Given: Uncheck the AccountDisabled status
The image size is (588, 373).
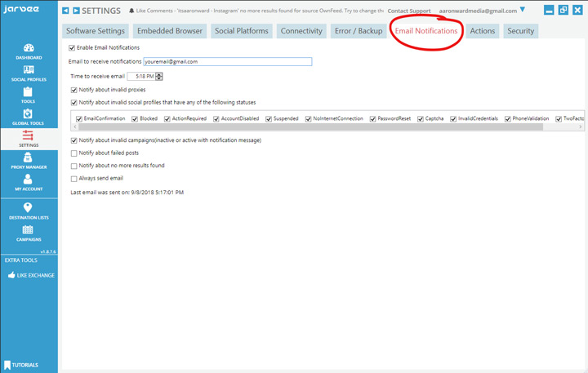Looking at the screenshot, I should point(216,119).
